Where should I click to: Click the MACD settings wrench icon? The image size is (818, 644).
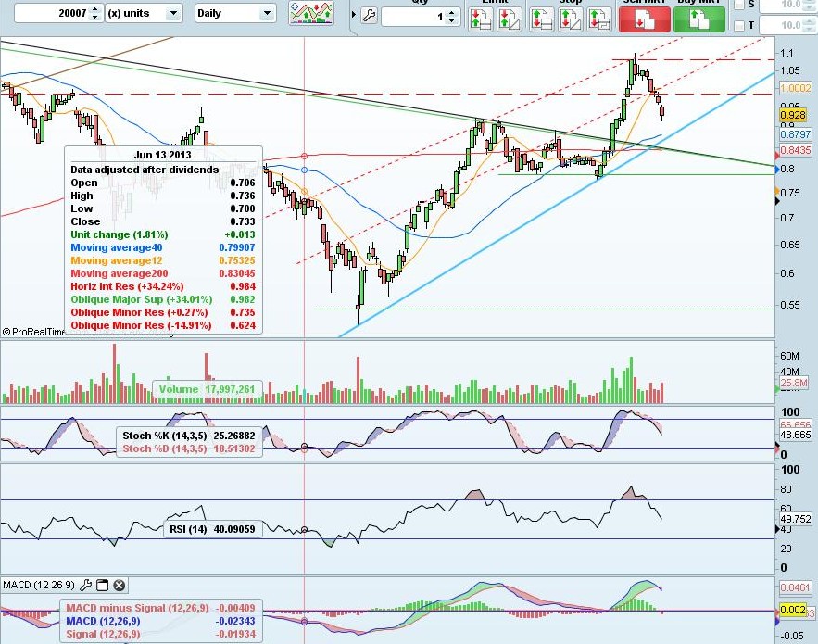point(85,585)
